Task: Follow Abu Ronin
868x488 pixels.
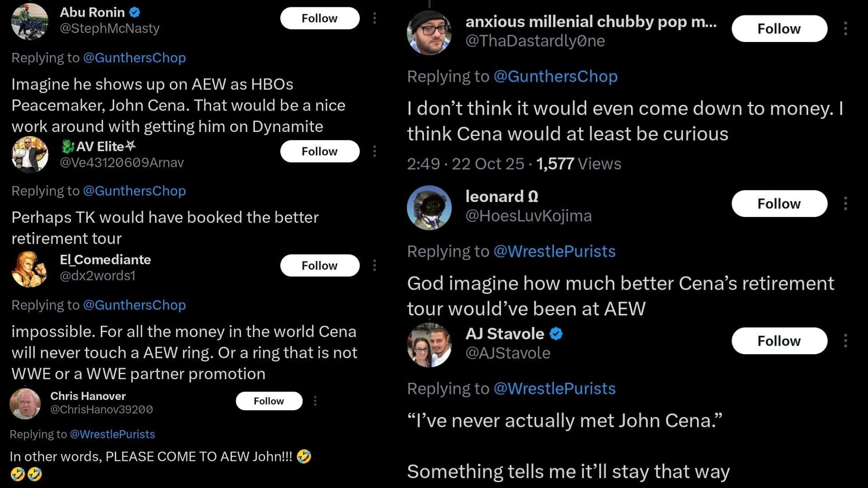Action: point(320,18)
